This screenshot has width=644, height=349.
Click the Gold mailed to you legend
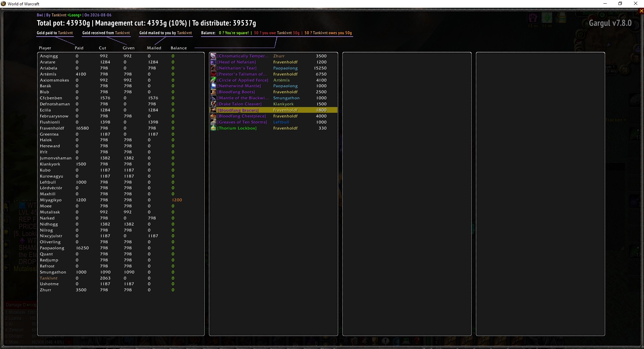point(166,33)
